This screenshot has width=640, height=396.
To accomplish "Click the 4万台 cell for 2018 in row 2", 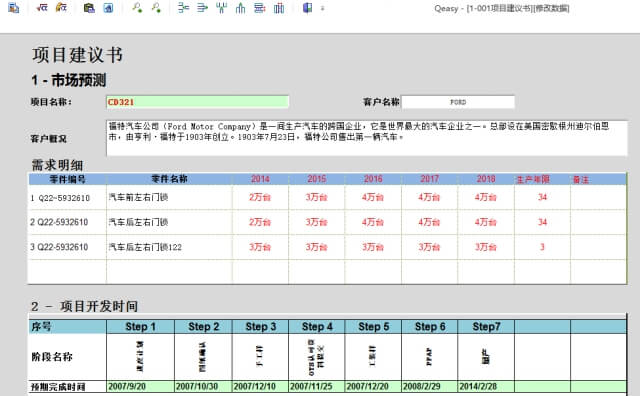I will [486, 222].
